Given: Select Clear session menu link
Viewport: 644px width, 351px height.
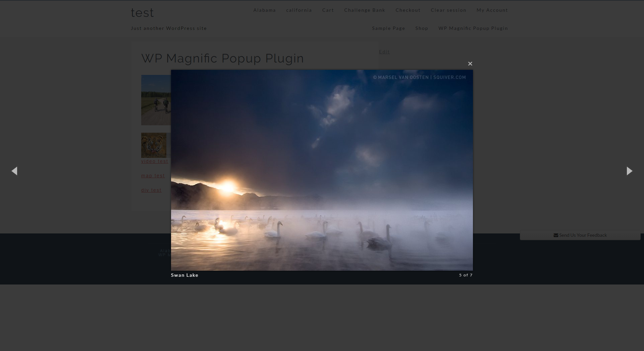Looking at the screenshot, I should tap(448, 10).
